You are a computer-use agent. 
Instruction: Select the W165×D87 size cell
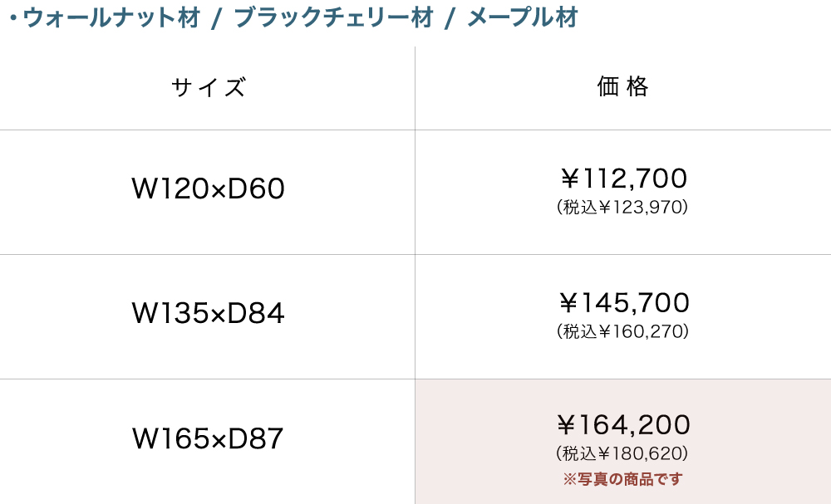coord(208,439)
